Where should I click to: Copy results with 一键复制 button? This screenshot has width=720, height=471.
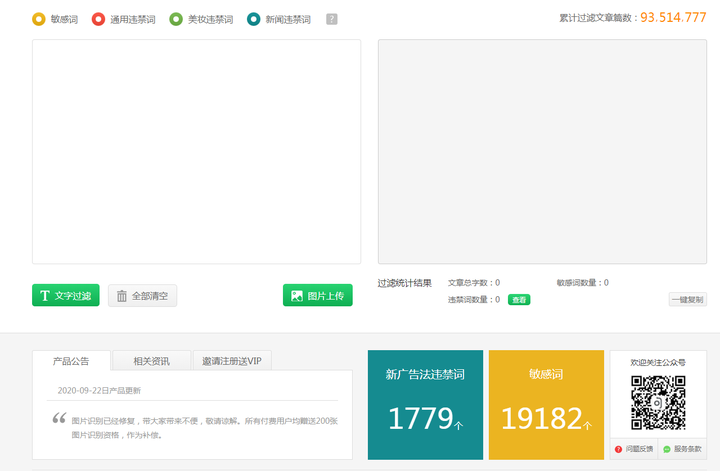[687, 300]
